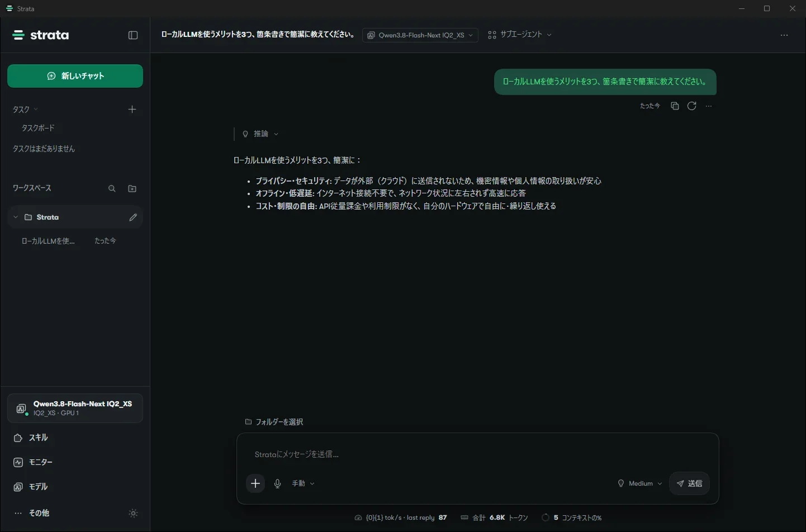This screenshot has height=532, width=806.
Task: Open header more options ellipsis
Action: (x=784, y=35)
